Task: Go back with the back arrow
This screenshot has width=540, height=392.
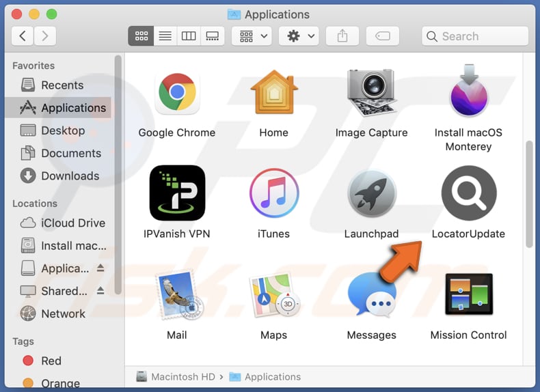Action: pyautogui.click(x=23, y=36)
